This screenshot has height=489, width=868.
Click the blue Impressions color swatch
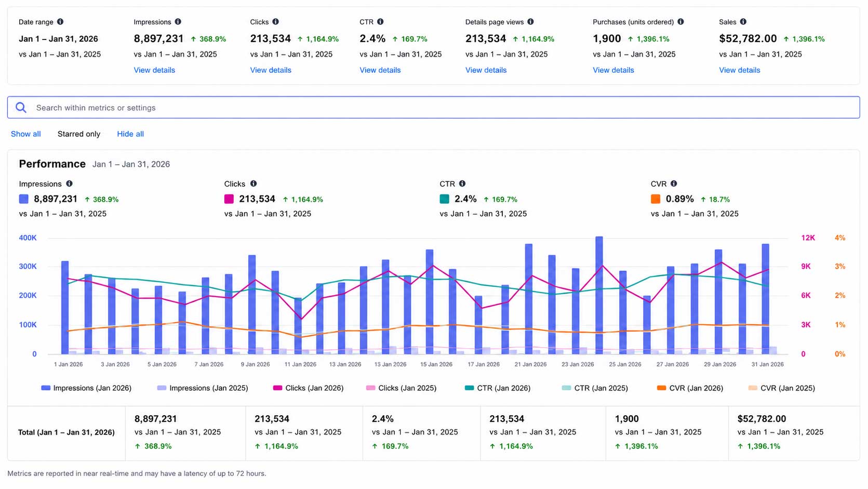click(x=24, y=199)
